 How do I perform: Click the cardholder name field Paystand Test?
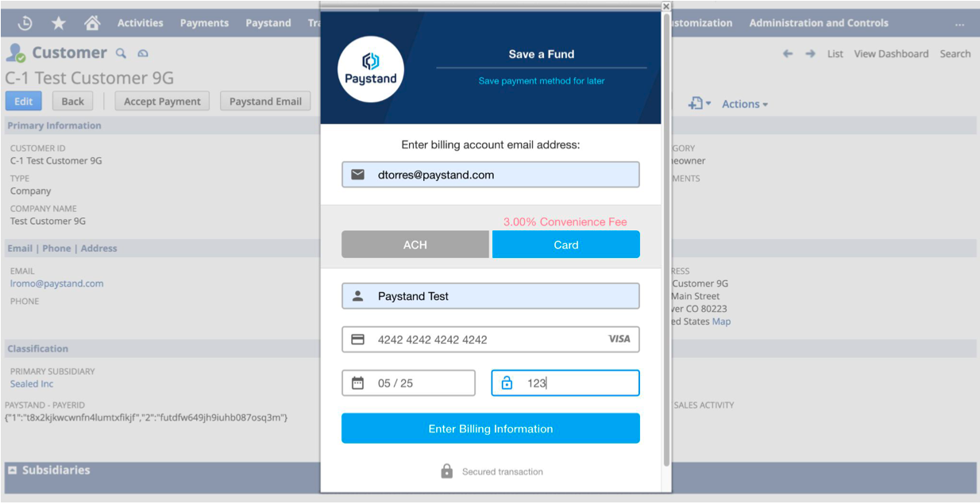pyautogui.click(x=491, y=296)
